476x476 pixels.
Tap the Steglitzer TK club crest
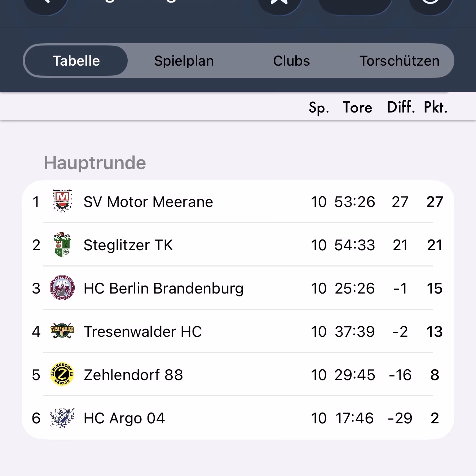(x=62, y=245)
